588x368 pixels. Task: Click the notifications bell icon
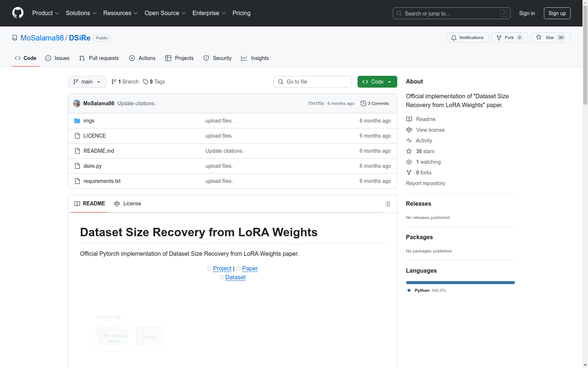click(454, 38)
